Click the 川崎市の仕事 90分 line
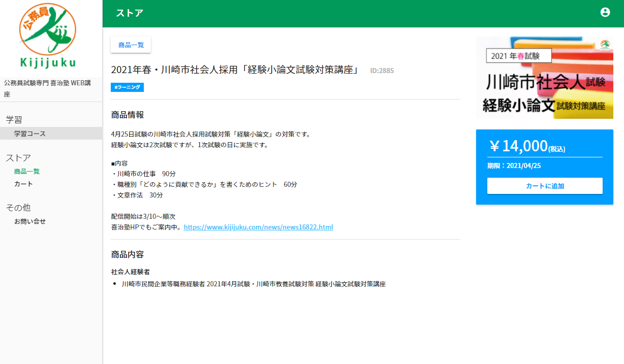 143,174
